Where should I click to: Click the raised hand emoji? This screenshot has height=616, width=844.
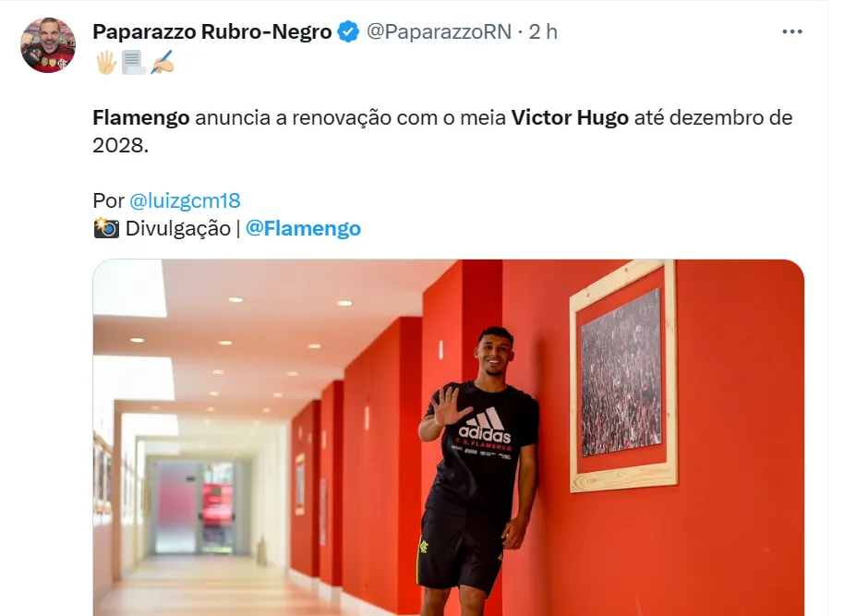(106, 63)
